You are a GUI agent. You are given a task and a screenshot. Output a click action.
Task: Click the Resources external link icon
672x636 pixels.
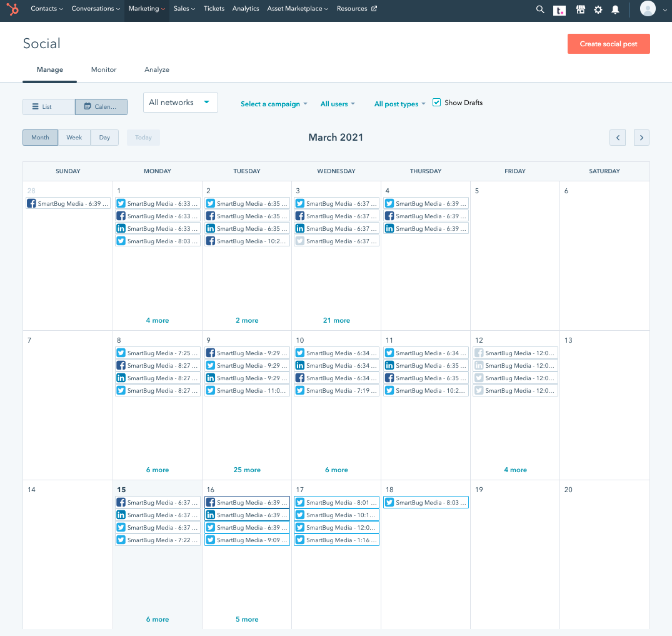tap(374, 9)
